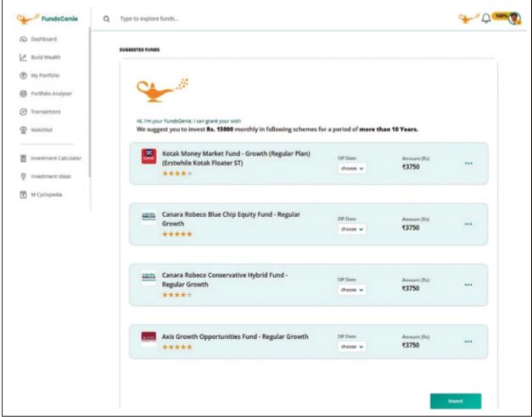Viewport: 532px width, 417px height.
Task: Click the 'Suggested Funds' heading
Action: pos(139,50)
